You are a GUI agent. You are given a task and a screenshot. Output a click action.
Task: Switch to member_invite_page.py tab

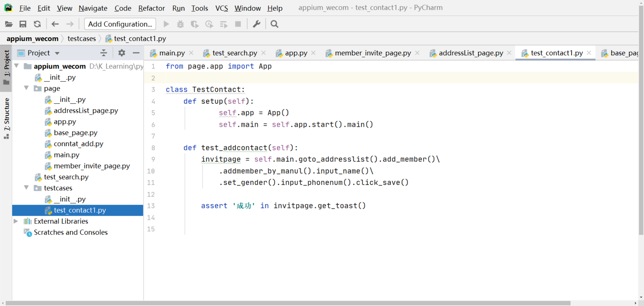pos(373,53)
